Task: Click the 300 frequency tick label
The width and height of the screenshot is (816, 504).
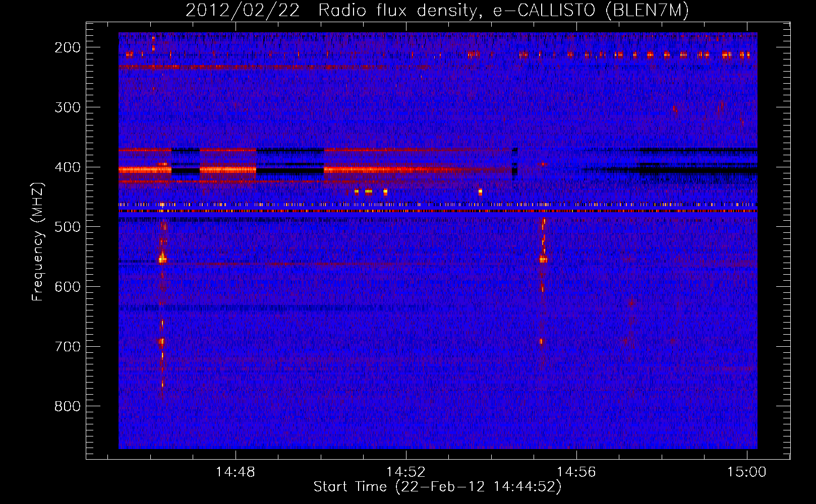Action: [x=68, y=107]
